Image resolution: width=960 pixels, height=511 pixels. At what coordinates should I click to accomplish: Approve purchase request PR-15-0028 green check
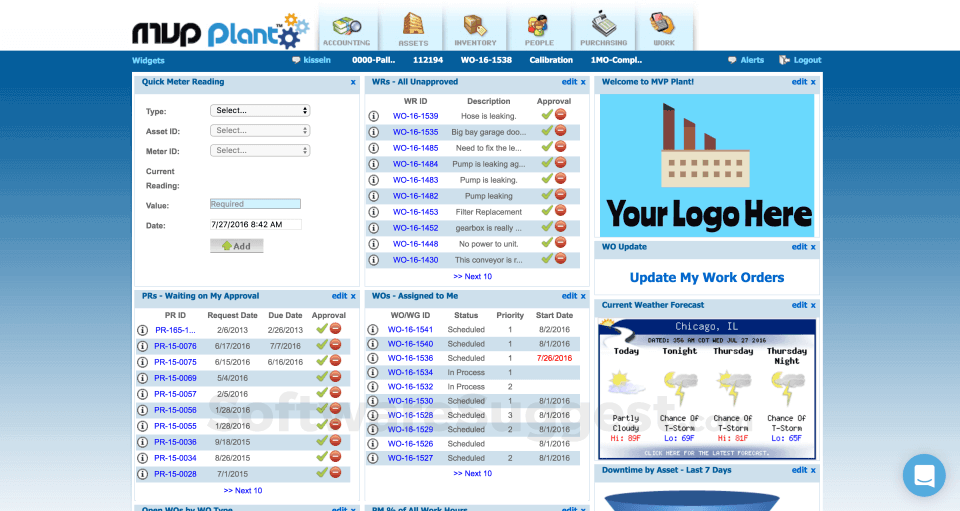pyautogui.click(x=321, y=472)
